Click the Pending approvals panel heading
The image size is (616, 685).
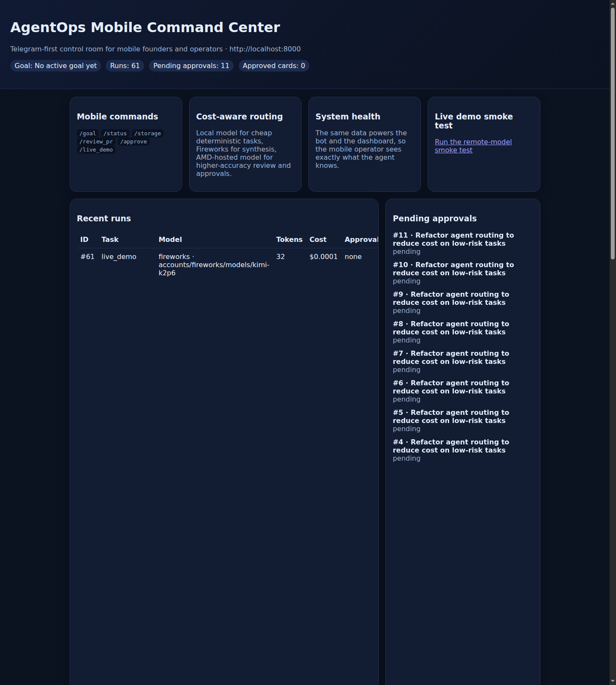pos(435,219)
